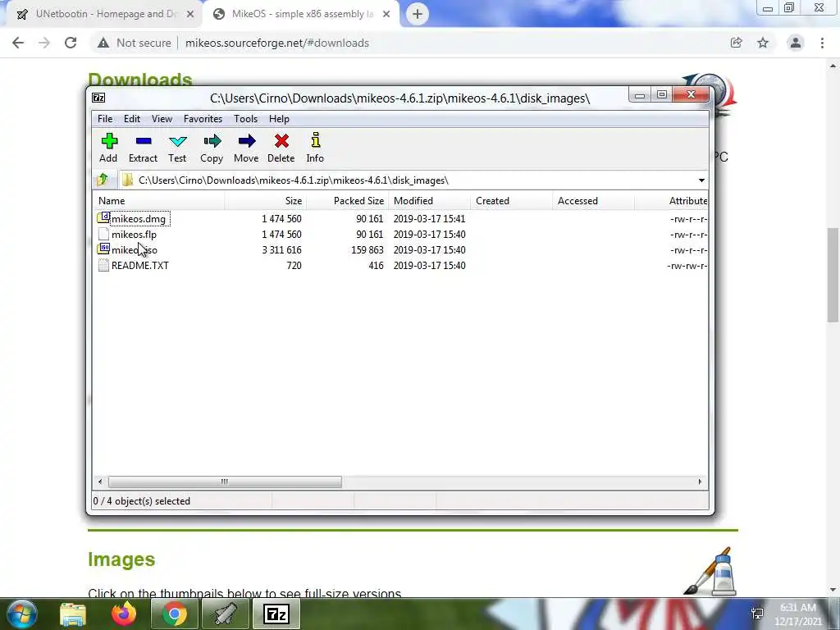Viewport: 840px width, 630px height.
Task: Click right arrow of horizontal scrollbar
Action: tap(700, 482)
